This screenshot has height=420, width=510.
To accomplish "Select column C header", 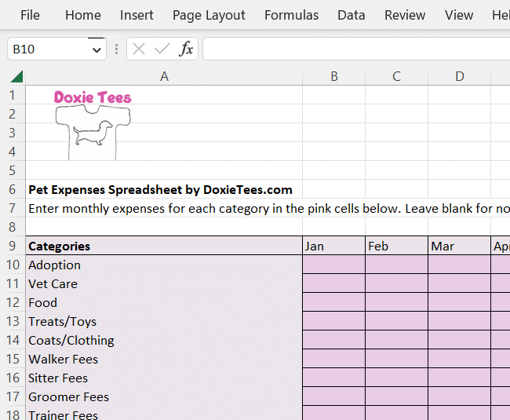I will (396, 76).
